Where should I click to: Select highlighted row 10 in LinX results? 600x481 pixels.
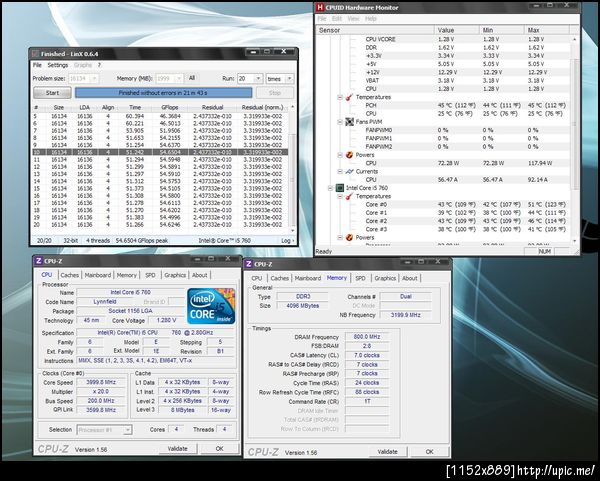click(x=160, y=152)
